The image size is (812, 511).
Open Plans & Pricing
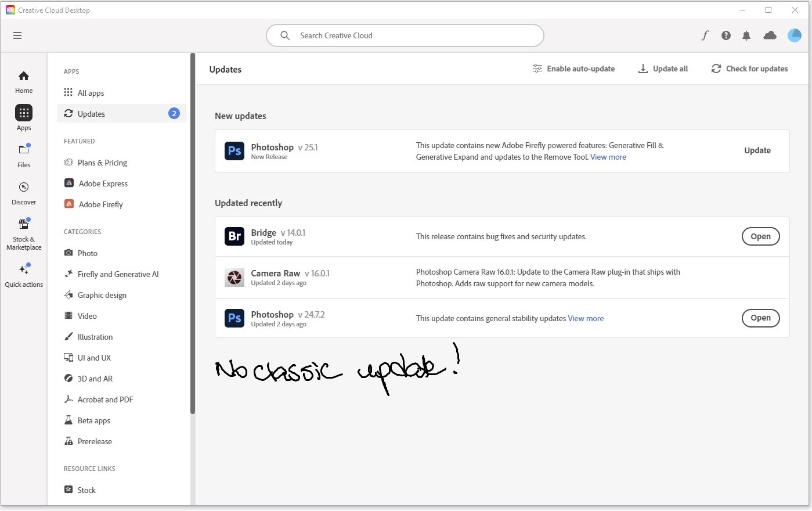[96, 163]
